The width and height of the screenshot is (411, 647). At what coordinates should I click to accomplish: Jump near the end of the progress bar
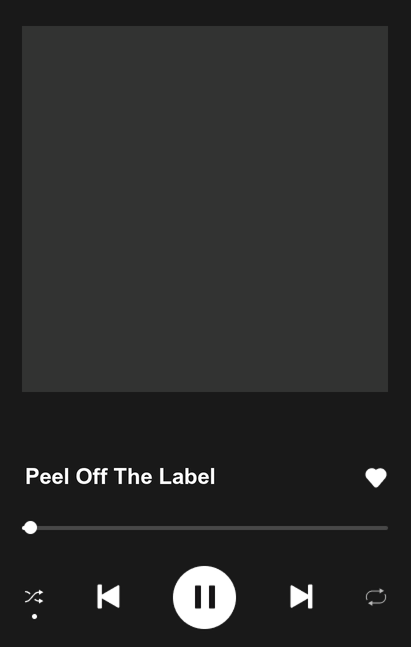pyautogui.click(x=380, y=528)
